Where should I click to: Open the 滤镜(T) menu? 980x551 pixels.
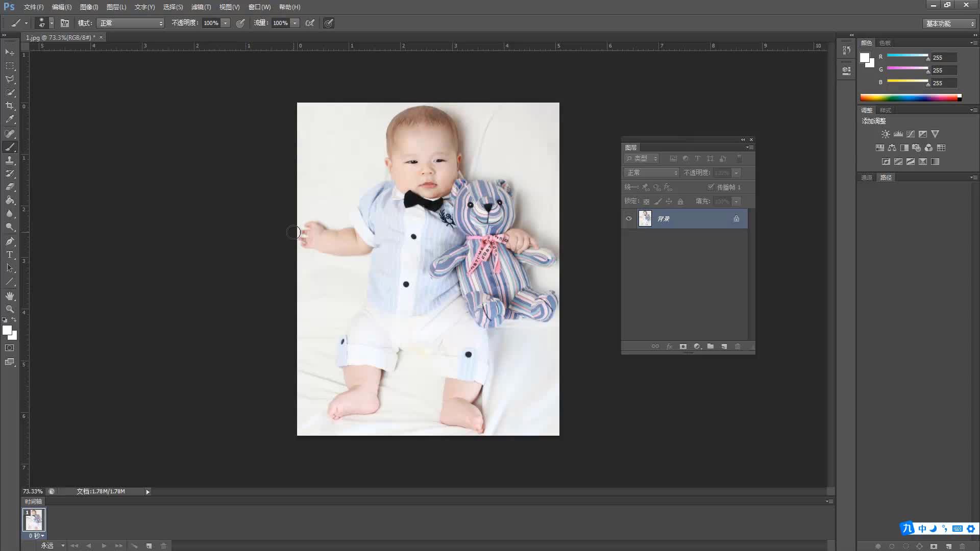(x=201, y=7)
